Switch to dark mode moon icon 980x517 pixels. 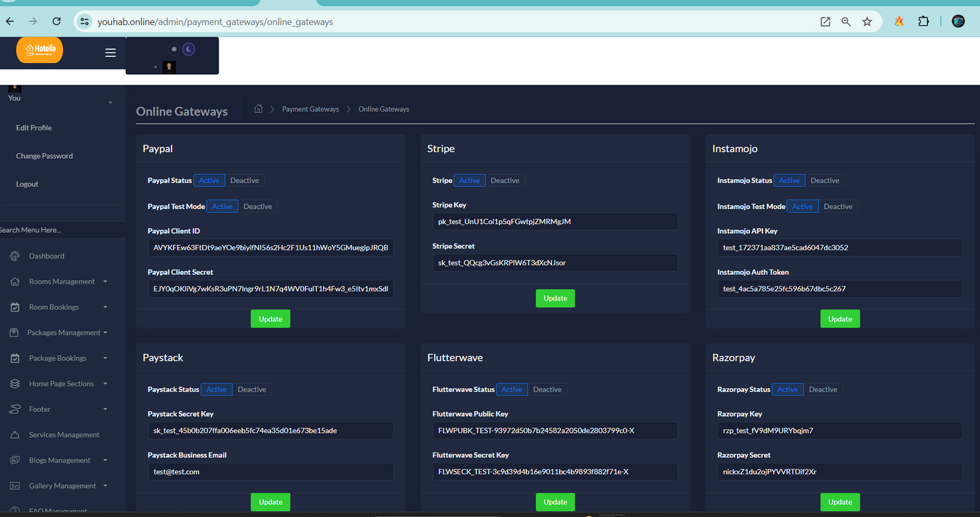(189, 50)
